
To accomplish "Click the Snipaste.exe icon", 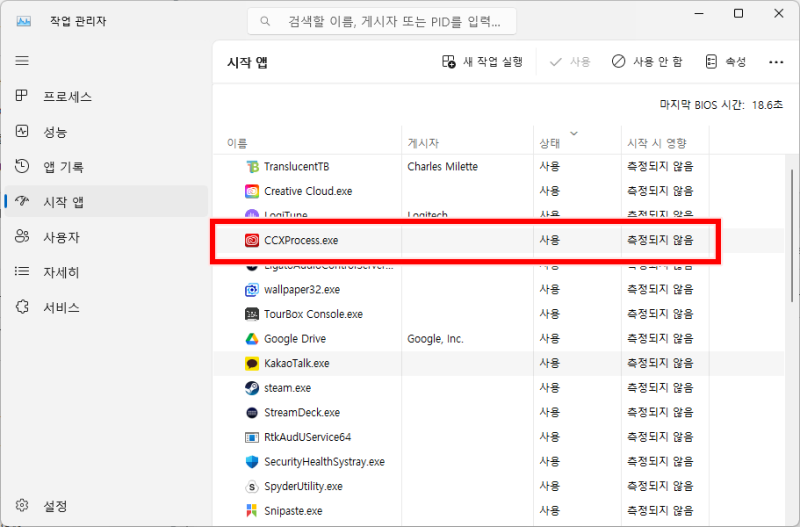I will 252,511.
